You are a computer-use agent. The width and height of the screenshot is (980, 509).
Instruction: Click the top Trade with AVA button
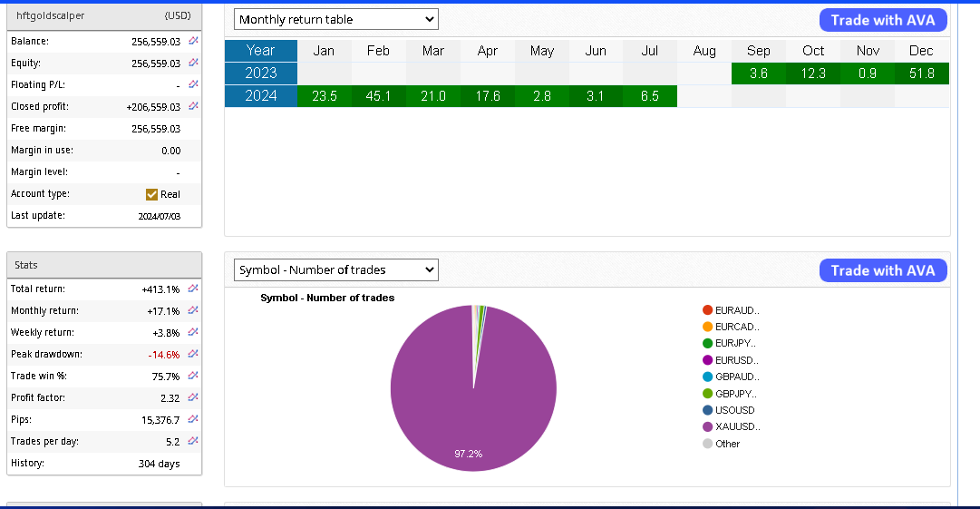[x=883, y=20]
